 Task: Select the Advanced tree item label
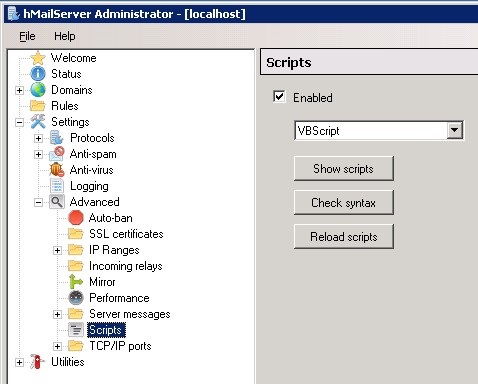click(95, 202)
